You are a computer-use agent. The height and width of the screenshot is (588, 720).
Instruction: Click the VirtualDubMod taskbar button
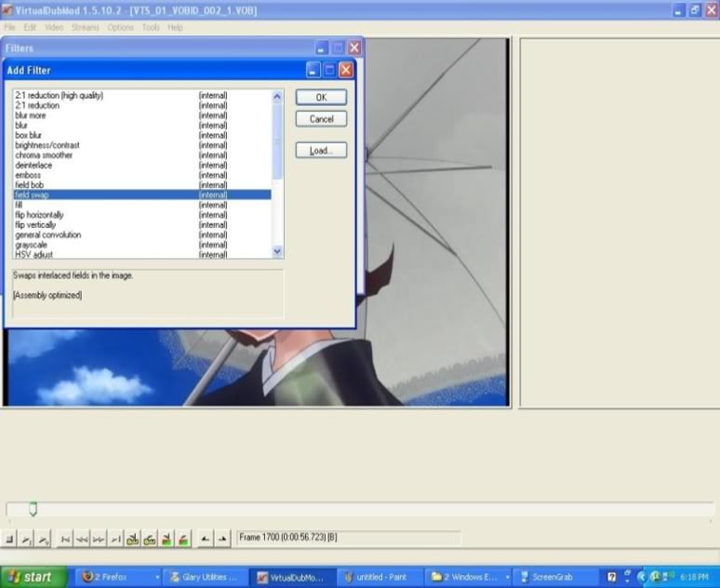pyautogui.click(x=292, y=577)
